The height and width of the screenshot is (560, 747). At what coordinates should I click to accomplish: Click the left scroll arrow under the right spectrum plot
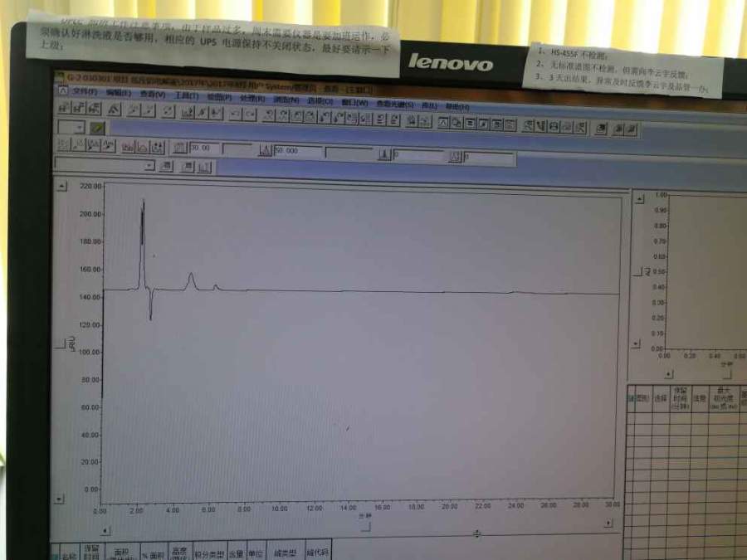(x=669, y=374)
